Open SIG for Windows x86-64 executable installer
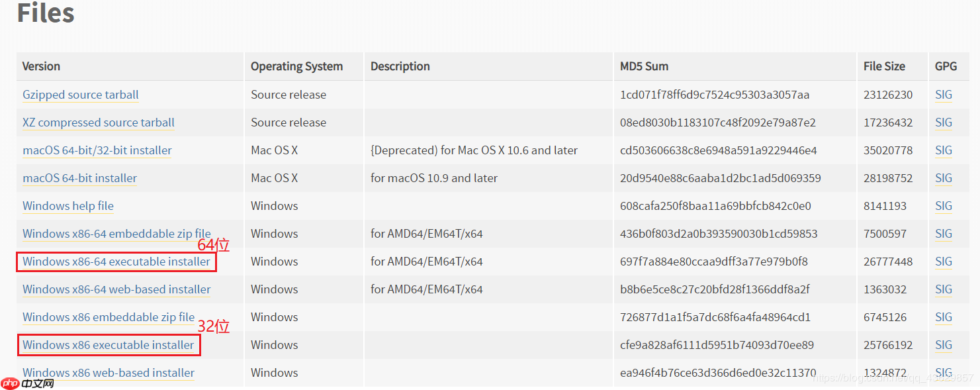This screenshot has width=980, height=390. (944, 262)
